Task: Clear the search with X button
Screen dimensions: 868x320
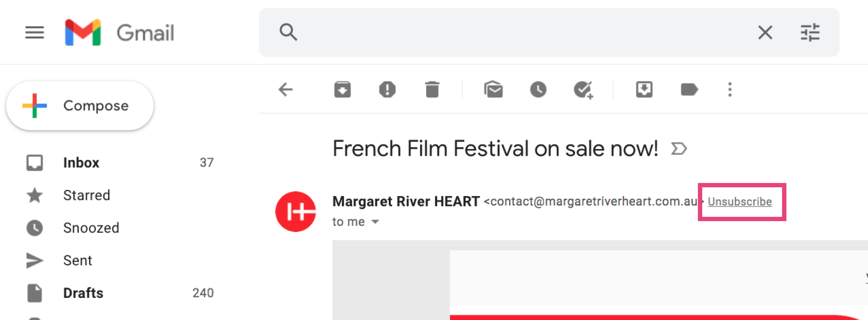Action: [x=765, y=33]
